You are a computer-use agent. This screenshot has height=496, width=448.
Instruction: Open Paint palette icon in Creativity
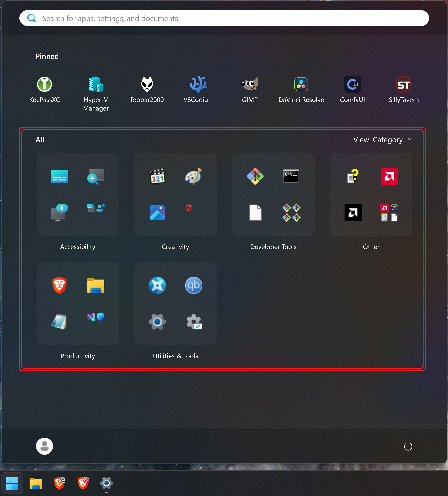[194, 176]
